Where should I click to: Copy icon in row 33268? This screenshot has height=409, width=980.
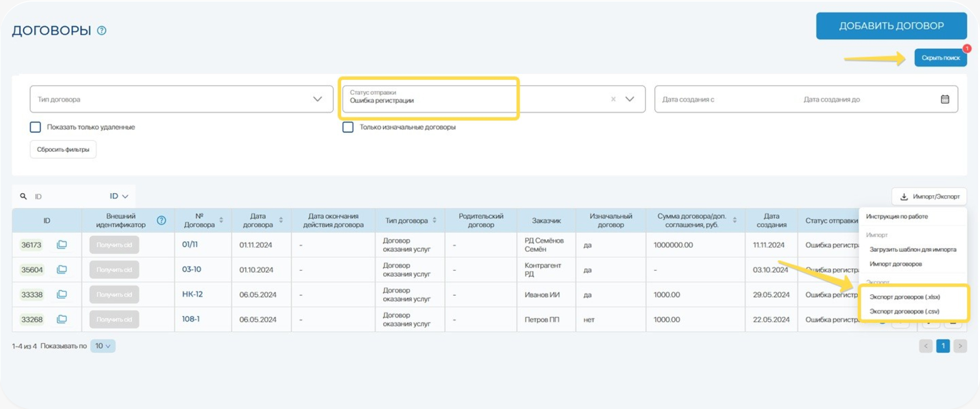(62, 319)
